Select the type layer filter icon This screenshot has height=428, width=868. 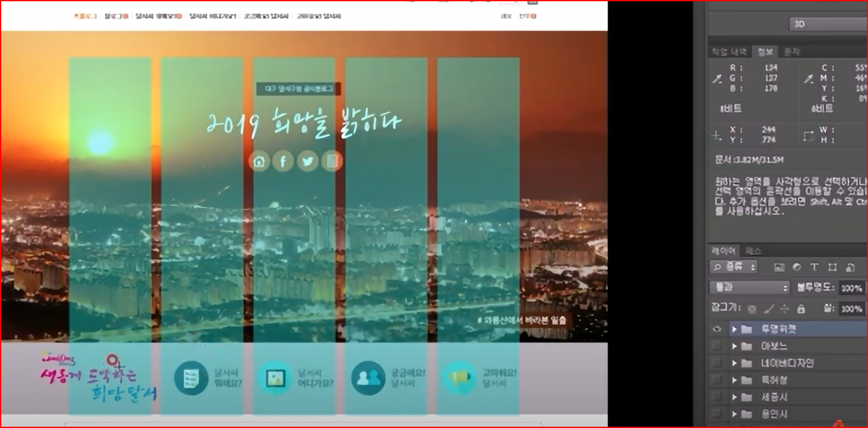814,267
